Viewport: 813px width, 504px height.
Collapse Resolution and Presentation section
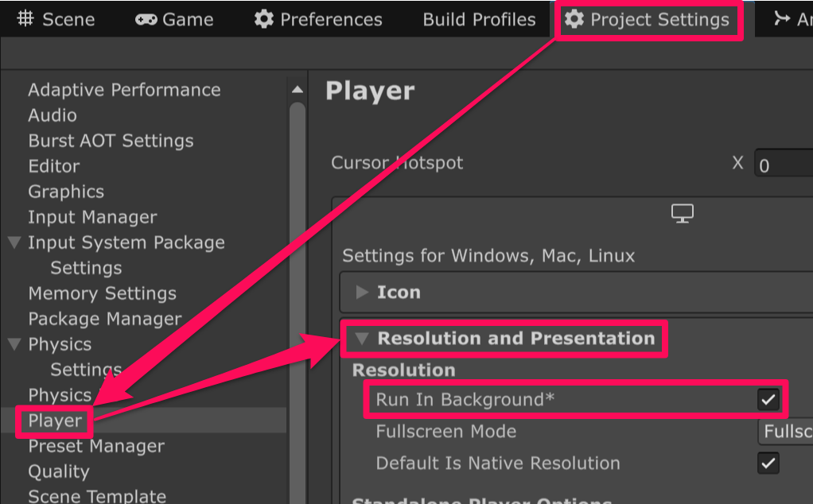click(363, 339)
